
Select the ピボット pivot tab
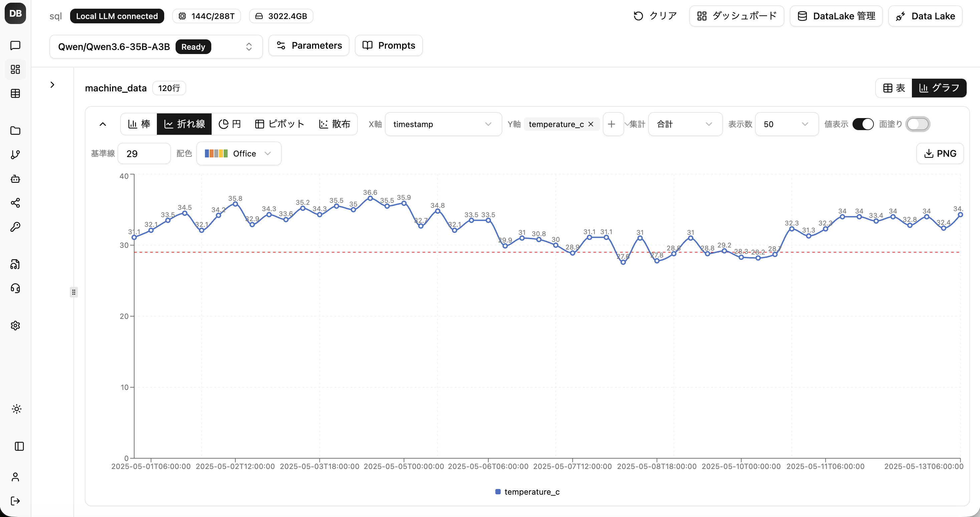click(x=280, y=124)
